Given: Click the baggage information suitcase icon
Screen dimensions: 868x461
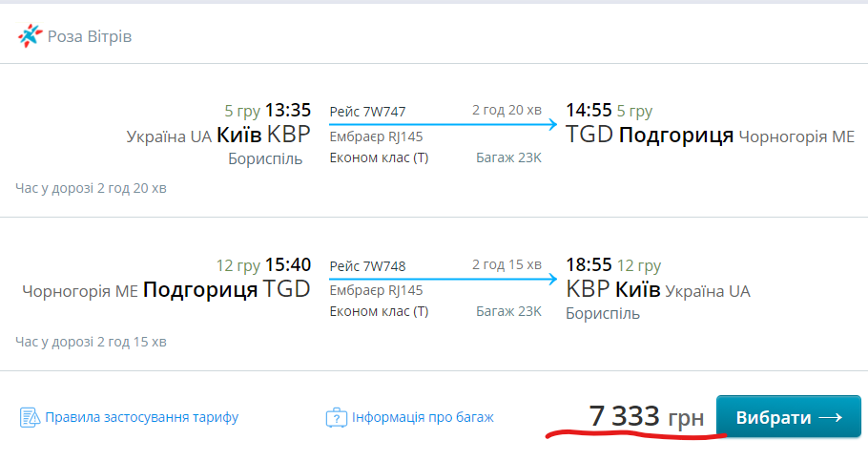Looking at the screenshot, I should (x=336, y=417).
